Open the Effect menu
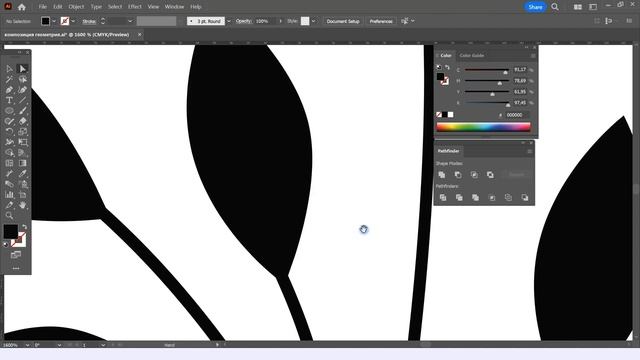Screen dimensions: 640x360 (x=135, y=7)
